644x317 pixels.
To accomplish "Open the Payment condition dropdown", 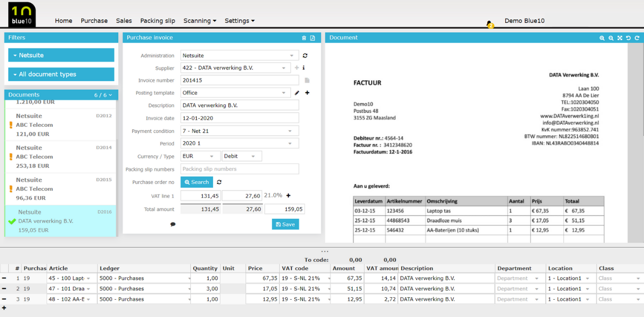I will click(x=240, y=131).
